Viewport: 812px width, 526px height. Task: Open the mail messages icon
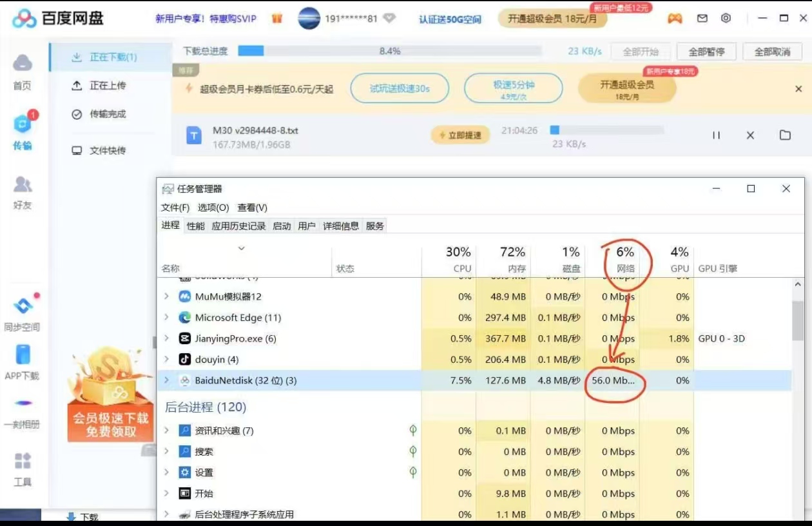click(x=702, y=18)
